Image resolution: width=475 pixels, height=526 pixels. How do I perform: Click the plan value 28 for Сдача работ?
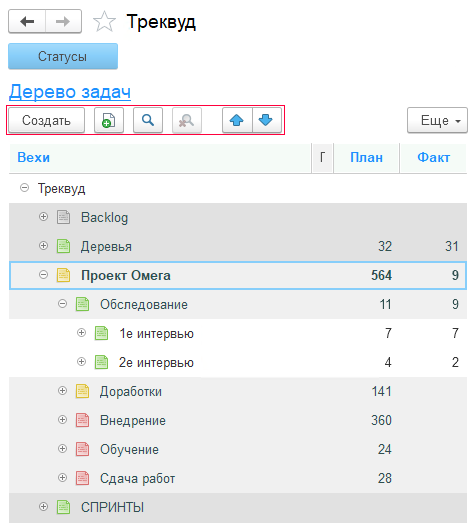[x=385, y=478]
